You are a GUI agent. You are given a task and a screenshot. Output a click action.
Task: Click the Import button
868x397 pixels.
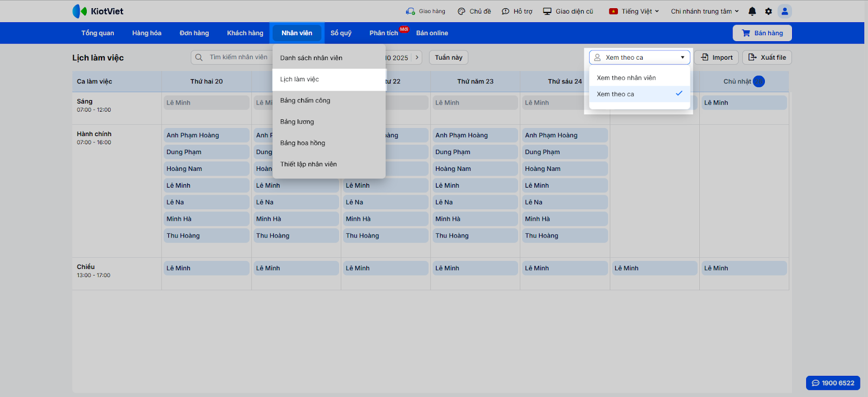coord(717,57)
